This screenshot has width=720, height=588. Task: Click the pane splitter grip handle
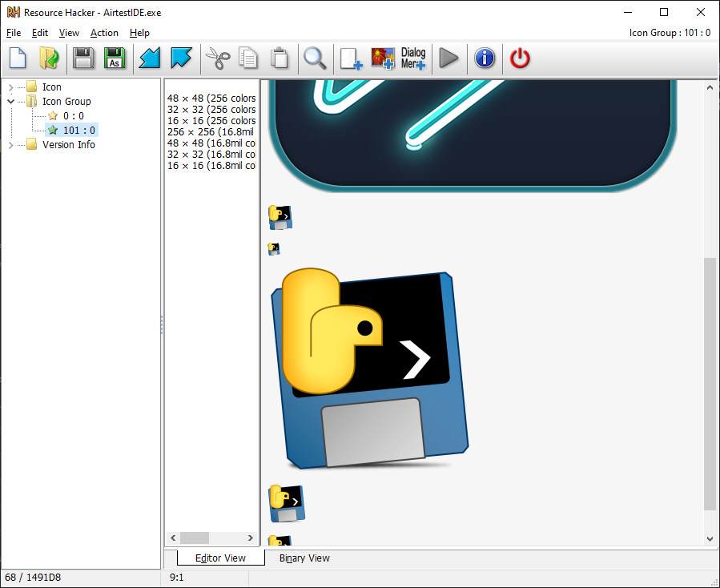162,324
